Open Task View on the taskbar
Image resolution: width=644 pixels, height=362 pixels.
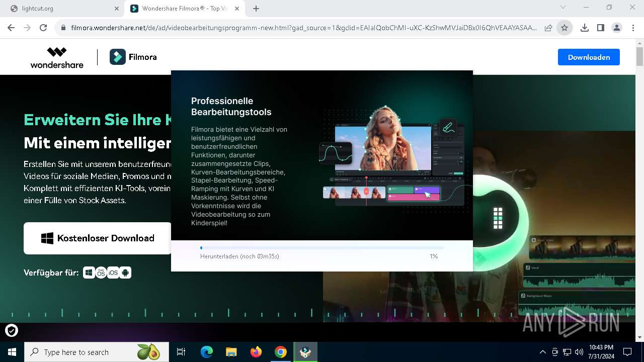coord(181,352)
